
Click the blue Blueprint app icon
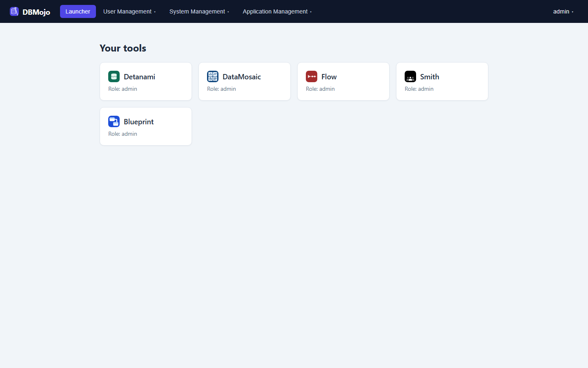[114, 121]
